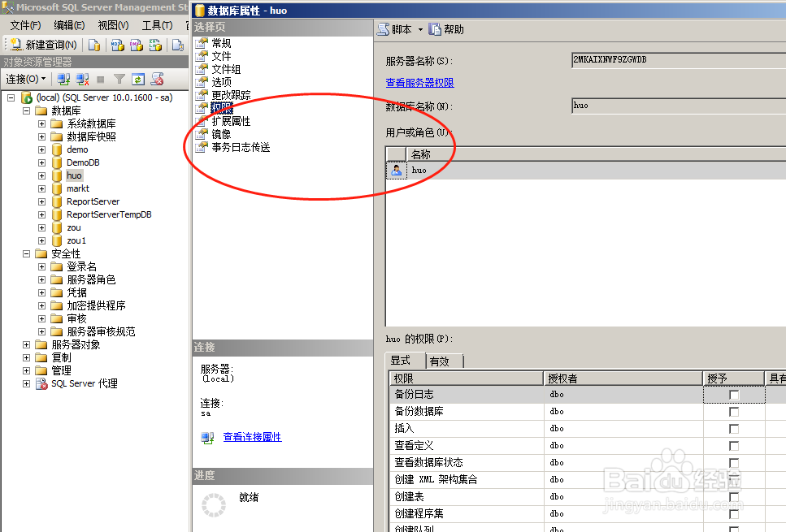Screen dimensions: 786x532
Task: Click the DMX query toolbar icon
Action: pos(137,45)
